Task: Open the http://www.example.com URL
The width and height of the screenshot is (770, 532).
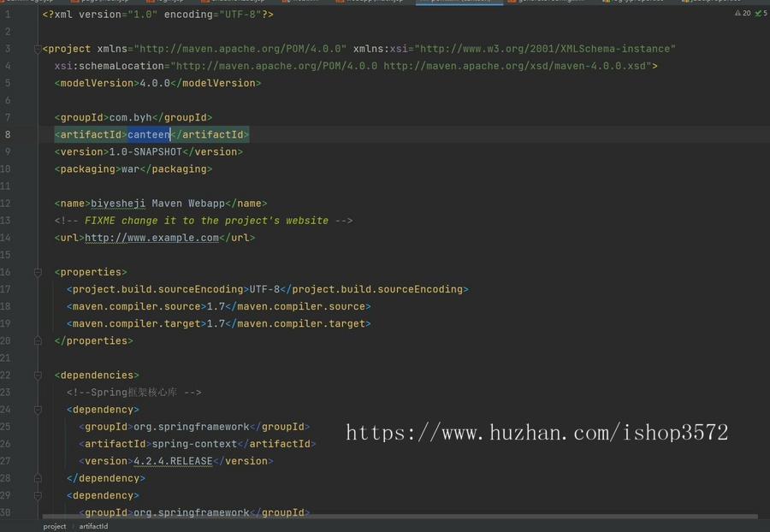Action: pos(151,238)
